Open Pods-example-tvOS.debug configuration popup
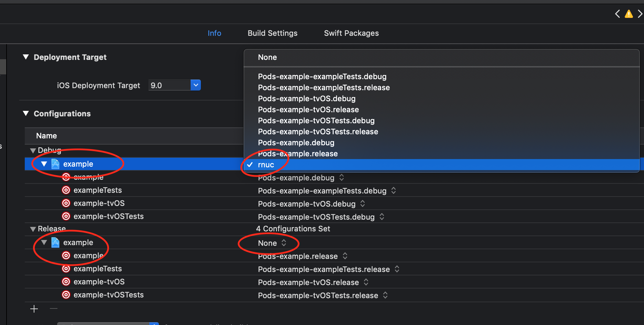644x325 pixels. click(311, 204)
